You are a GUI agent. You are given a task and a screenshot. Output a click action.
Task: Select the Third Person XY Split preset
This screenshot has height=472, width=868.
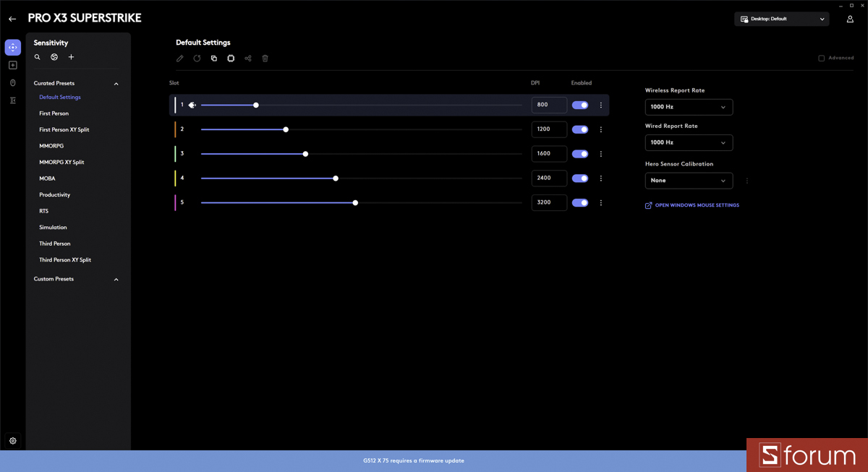coord(65,260)
